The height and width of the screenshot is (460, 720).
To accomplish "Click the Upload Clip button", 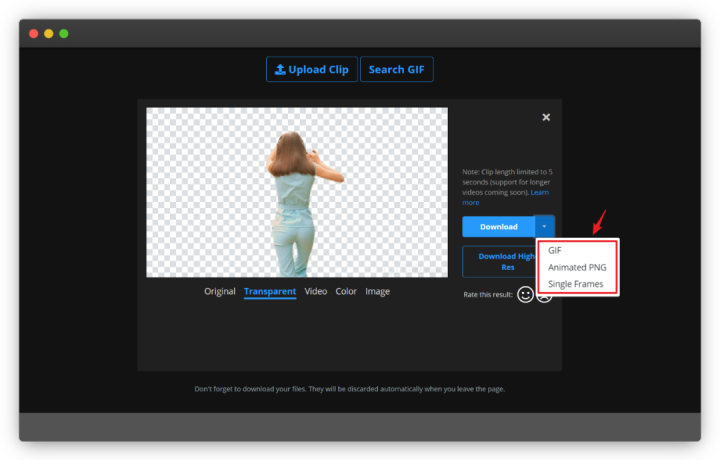I will pyautogui.click(x=312, y=69).
